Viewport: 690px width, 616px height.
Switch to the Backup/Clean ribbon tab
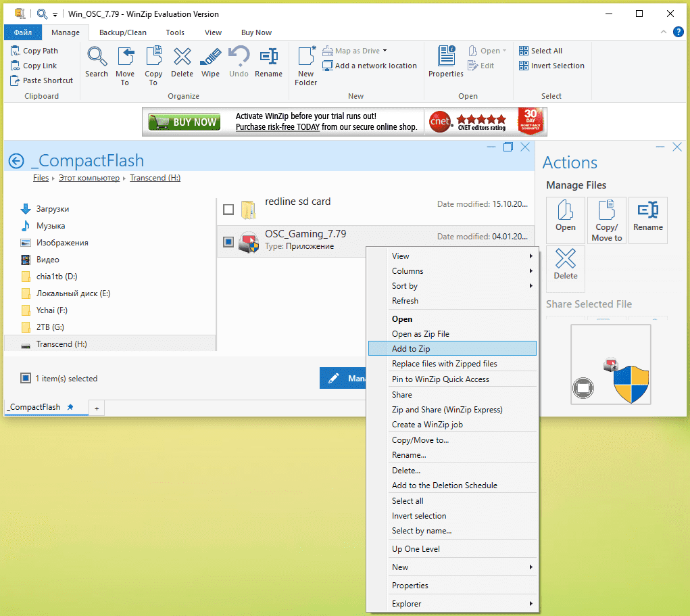tap(123, 32)
